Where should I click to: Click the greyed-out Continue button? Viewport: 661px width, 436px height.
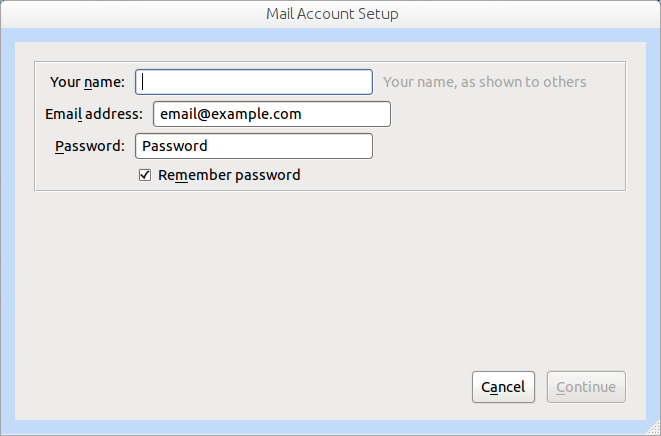586,387
